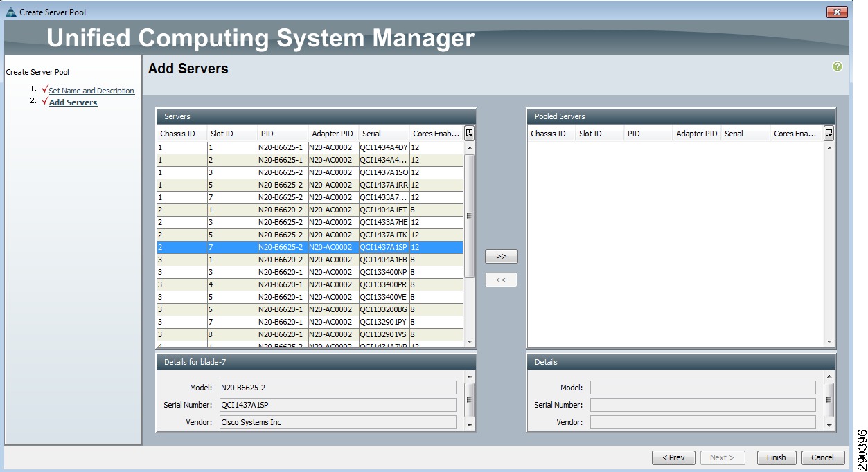Open column chooser icon in Servers table

click(469, 133)
